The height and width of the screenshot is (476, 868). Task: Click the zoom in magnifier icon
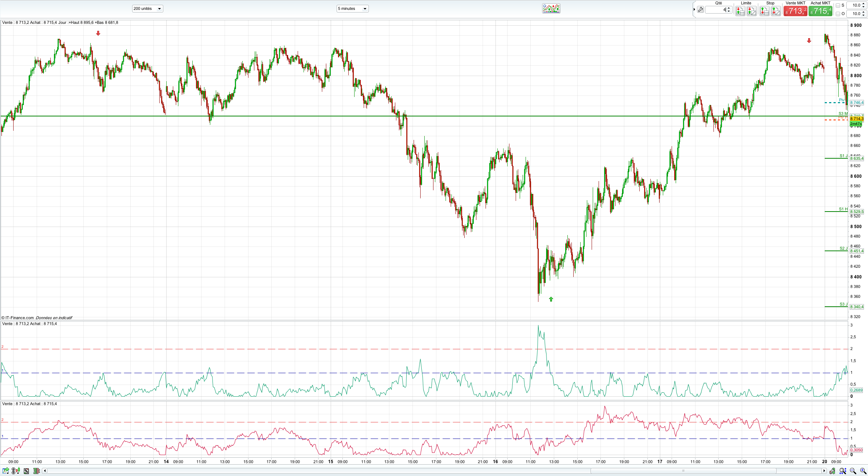(x=863, y=471)
